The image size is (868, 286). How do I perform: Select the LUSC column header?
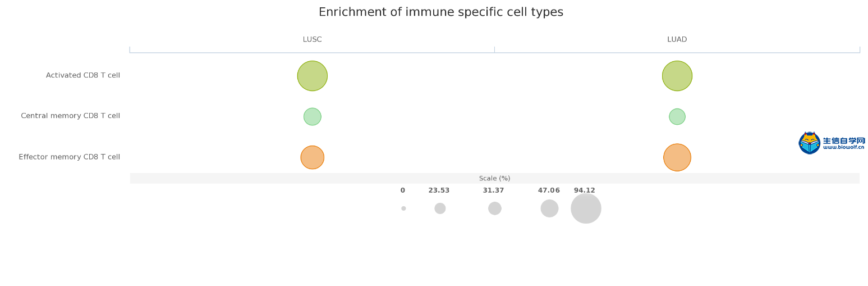(x=313, y=39)
